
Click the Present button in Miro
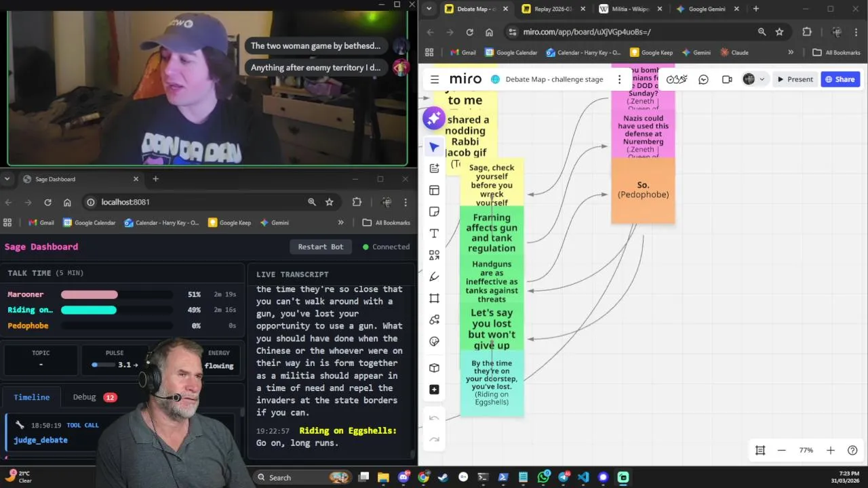point(795,79)
